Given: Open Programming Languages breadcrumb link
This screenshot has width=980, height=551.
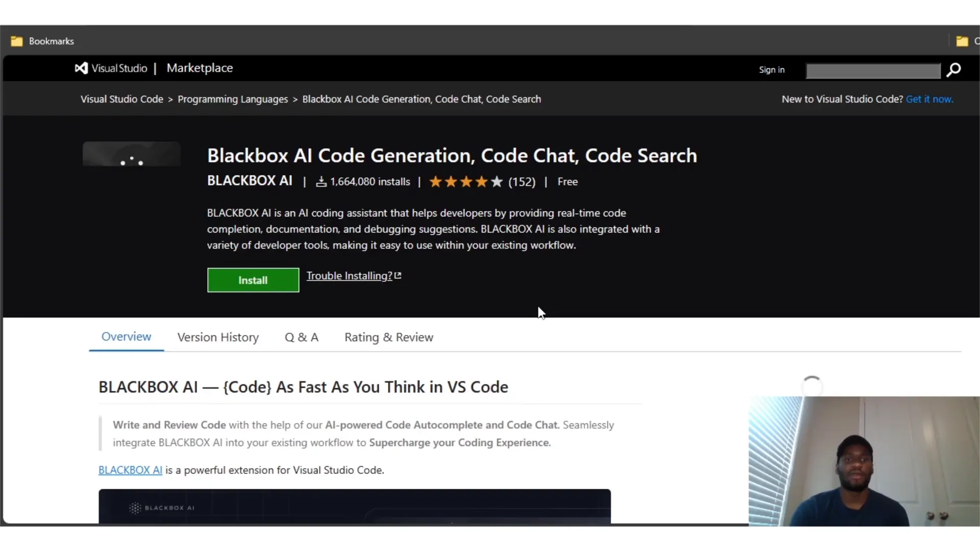Looking at the screenshot, I should (x=232, y=99).
